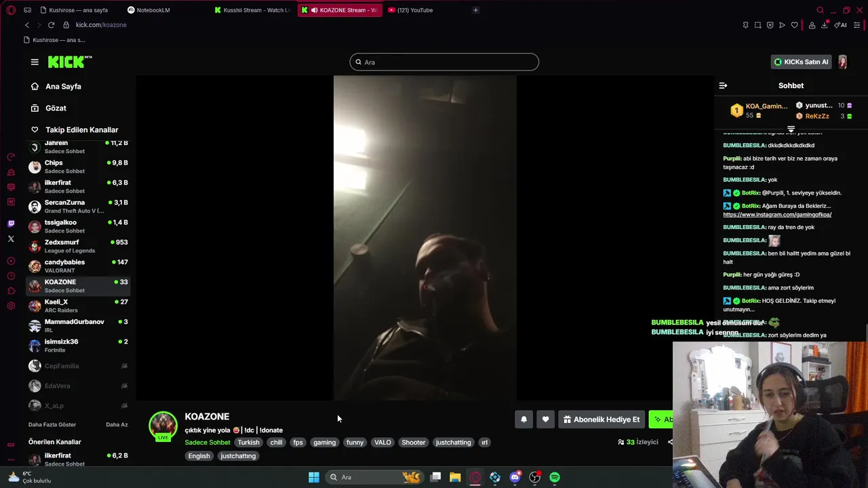Open Discord from taskbar

pyautogui.click(x=515, y=477)
